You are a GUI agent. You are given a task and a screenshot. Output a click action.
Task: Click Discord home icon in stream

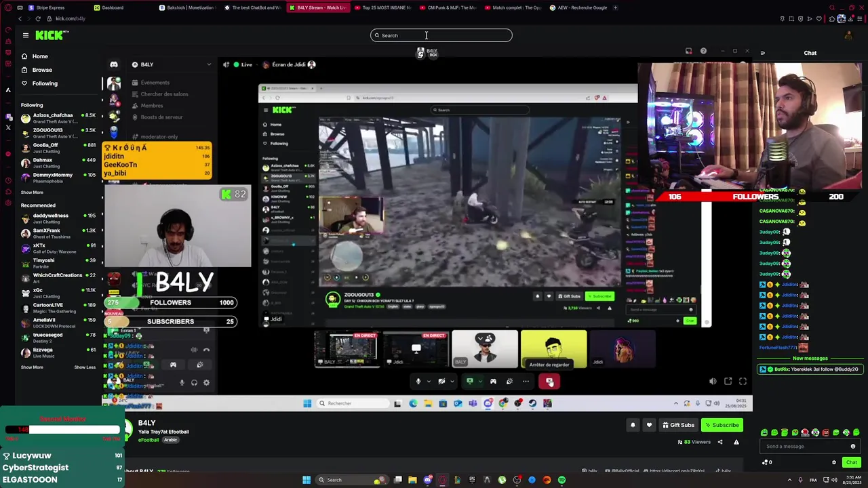pos(114,64)
